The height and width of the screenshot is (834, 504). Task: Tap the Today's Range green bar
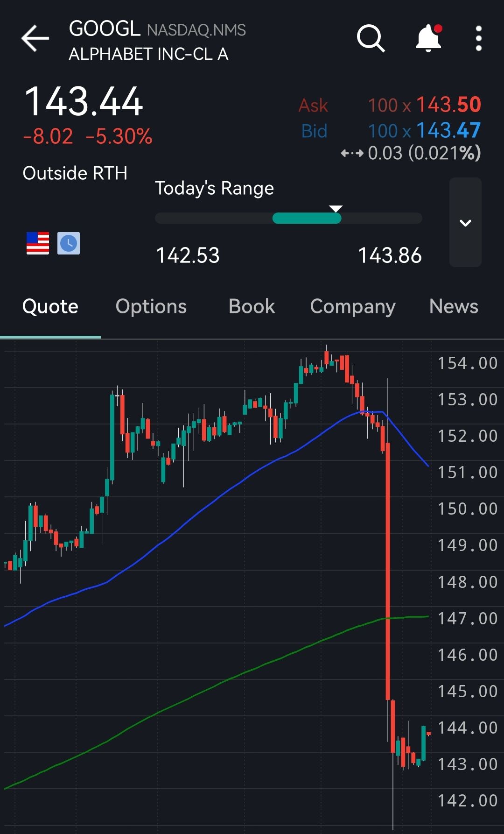click(x=307, y=218)
